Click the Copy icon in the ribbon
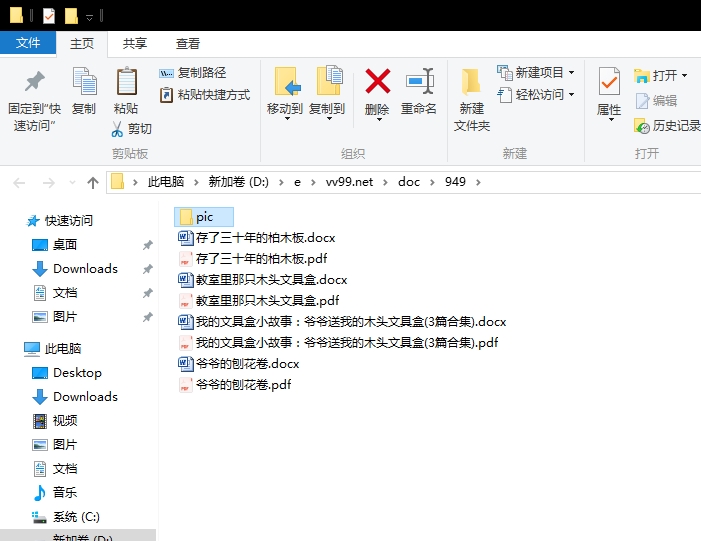Viewport: 701px width, 541px height. [84, 81]
